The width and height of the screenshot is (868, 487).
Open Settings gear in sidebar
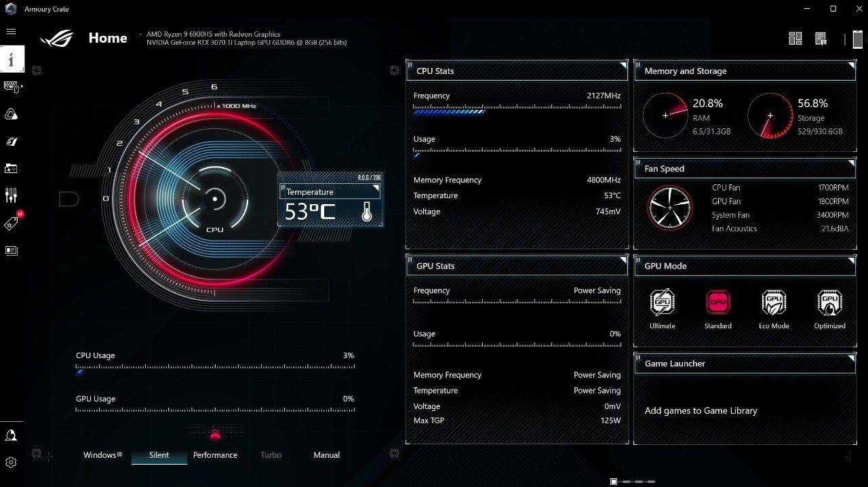pyautogui.click(x=11, y=463)
